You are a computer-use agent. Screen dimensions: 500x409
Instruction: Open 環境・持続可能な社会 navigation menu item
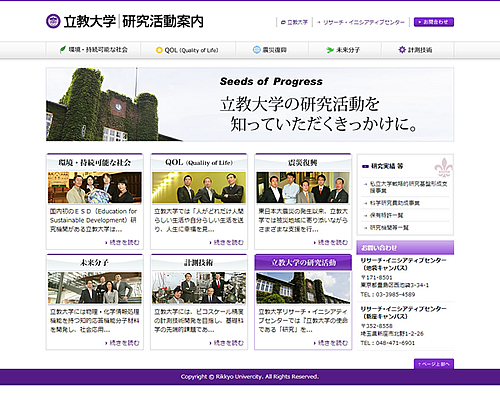(93, 50)
